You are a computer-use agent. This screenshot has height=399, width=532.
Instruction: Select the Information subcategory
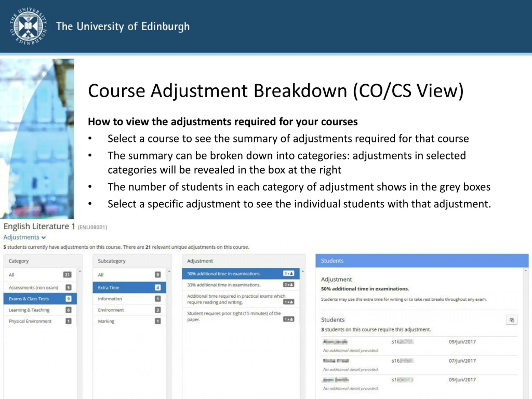(129, 299)
